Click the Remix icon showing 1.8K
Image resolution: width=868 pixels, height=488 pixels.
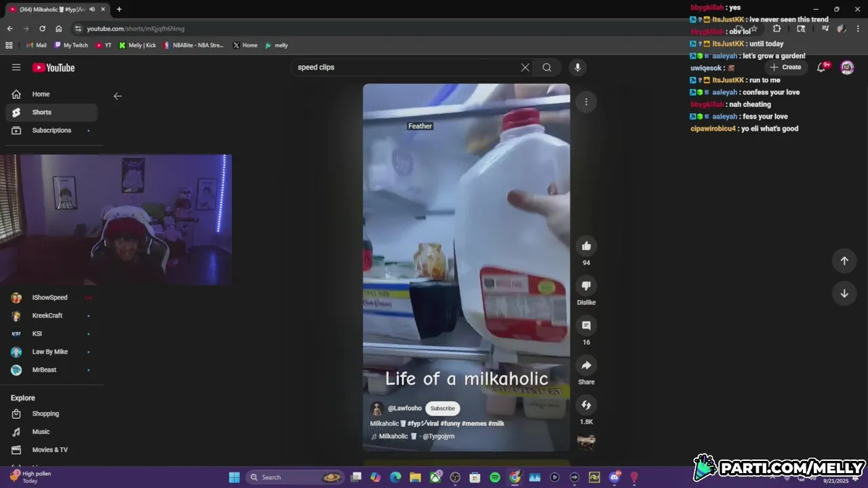(x=586, y=405)
